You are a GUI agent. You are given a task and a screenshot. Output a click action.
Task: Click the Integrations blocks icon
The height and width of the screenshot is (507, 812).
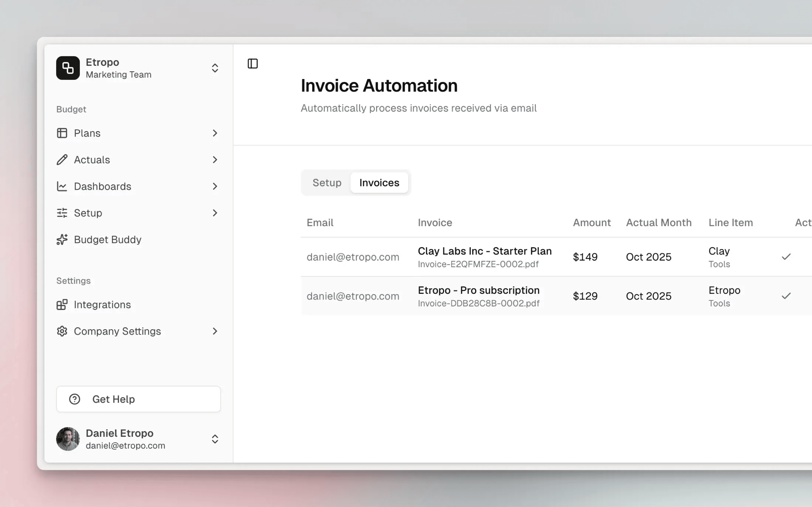(x=62, y=305)
